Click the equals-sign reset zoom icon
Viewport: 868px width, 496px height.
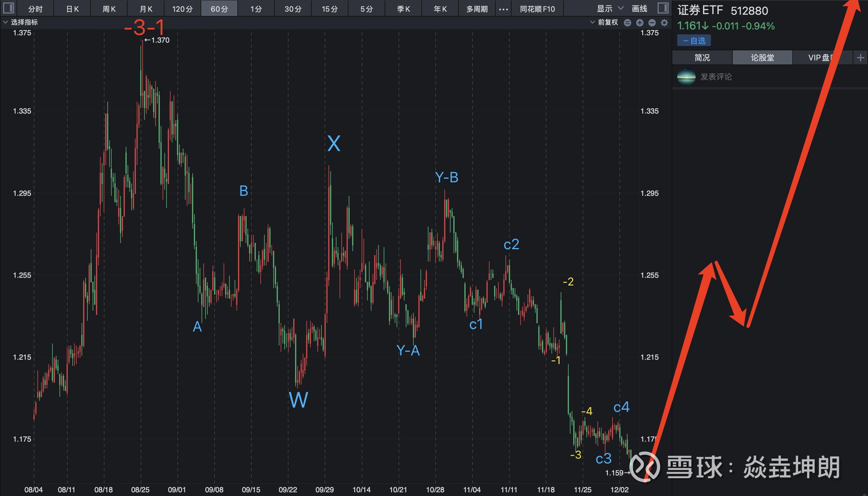click(627, 23)
